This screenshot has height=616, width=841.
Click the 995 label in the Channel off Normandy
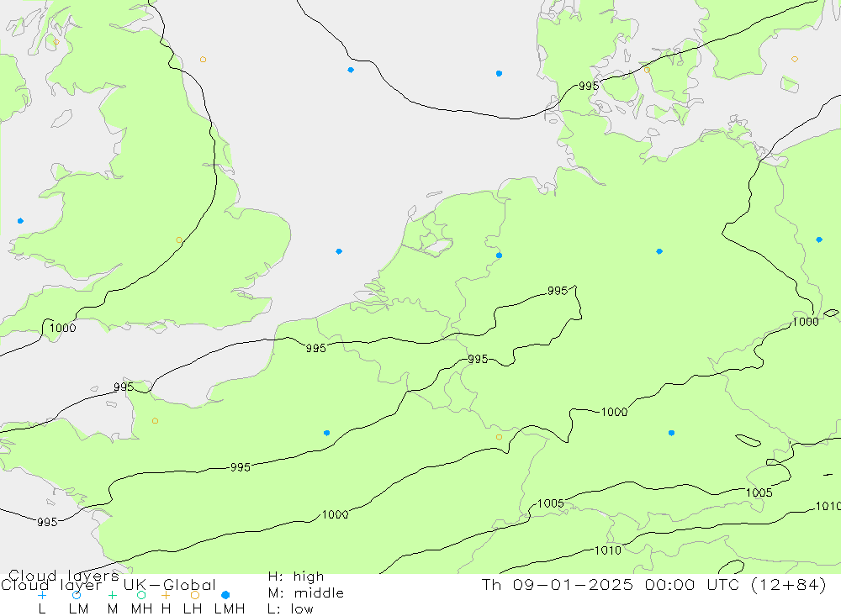pos(124,387)
